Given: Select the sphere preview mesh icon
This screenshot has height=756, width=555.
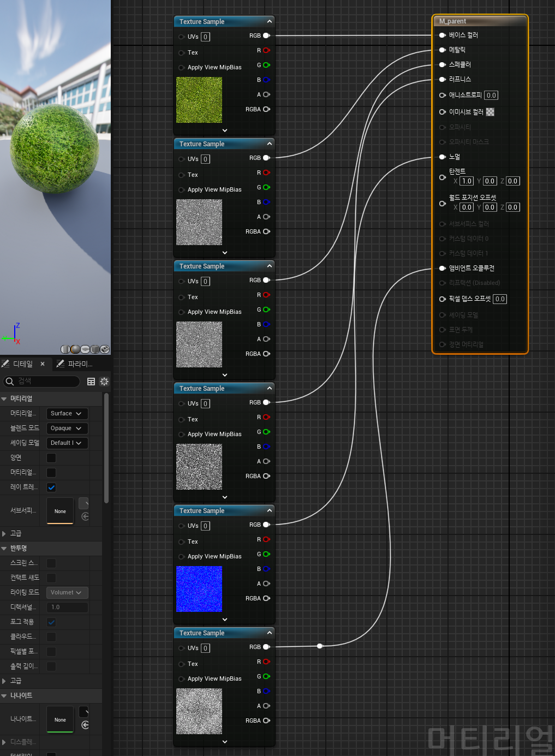Looking at the screenshot, I should coord(75,349).
